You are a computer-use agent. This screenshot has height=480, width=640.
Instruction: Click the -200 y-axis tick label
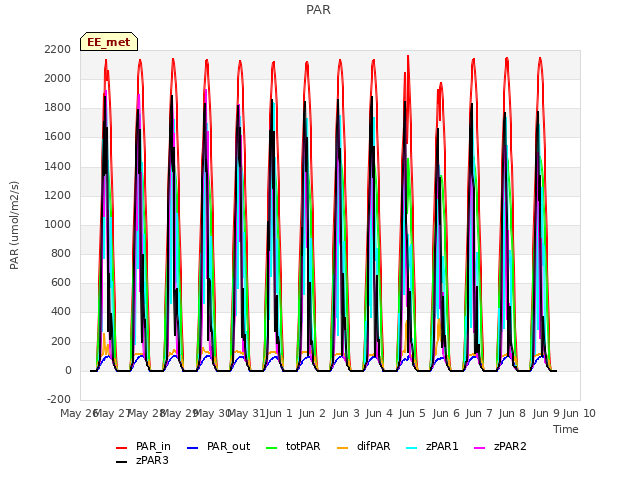pos(59,399)
